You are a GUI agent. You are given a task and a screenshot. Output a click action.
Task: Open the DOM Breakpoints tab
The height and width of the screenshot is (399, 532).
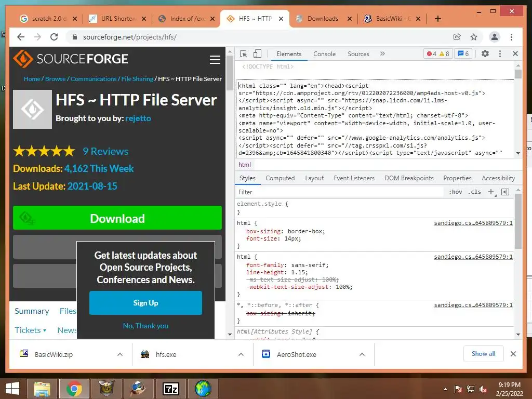[409, 178]
